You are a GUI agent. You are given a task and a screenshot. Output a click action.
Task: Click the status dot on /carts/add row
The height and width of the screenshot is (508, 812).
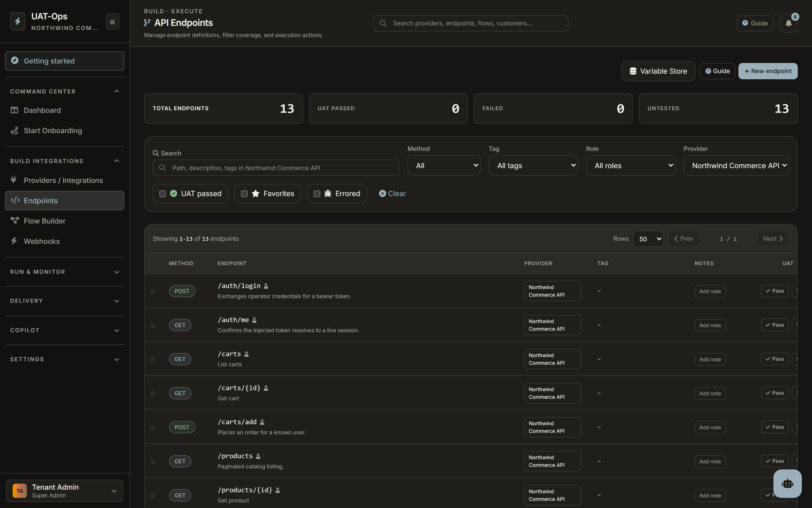153,427
